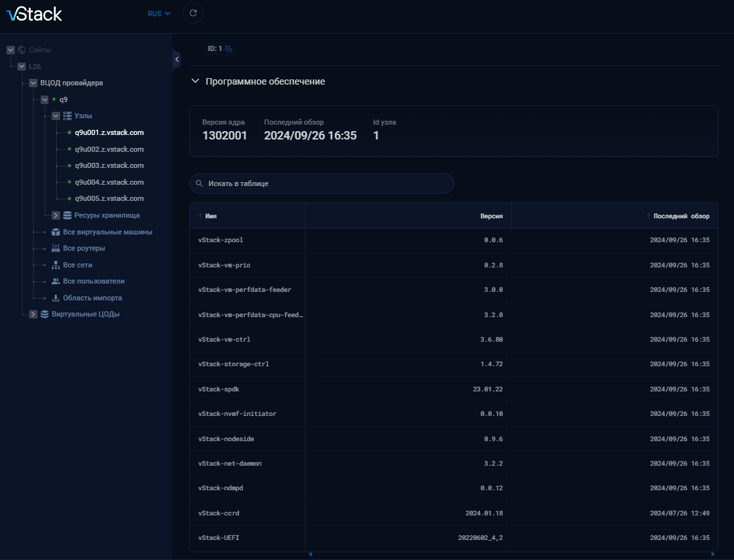Screen dimensions: 734x560
Task: Click the vStack logo
Action: 34,14
